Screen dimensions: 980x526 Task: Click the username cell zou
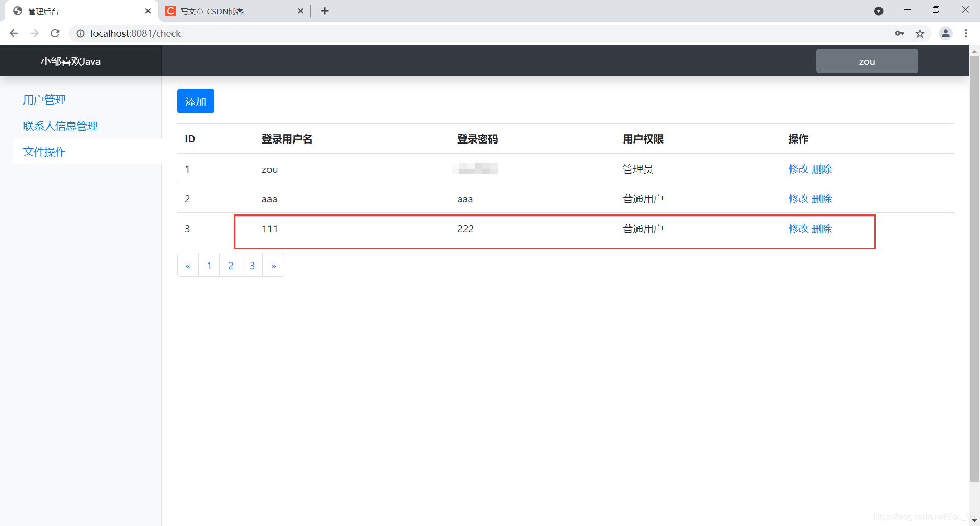(269, 169)
